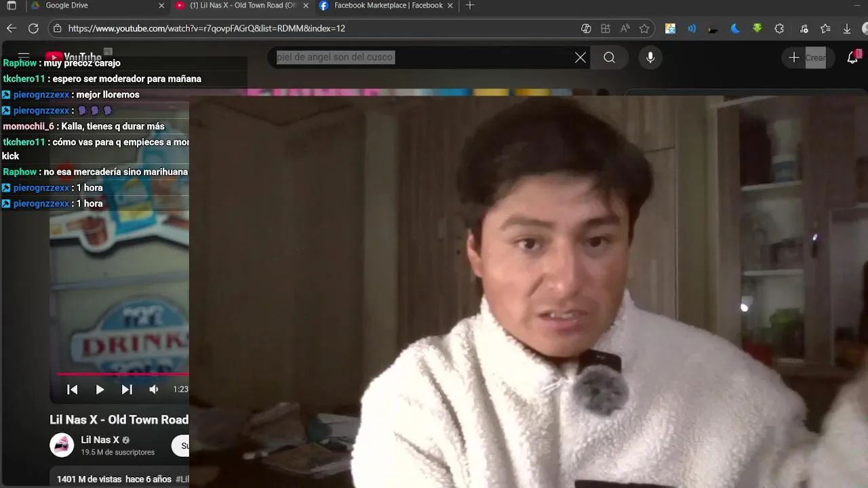Click the browser profile avatar
The width and height of the screenshot is (868, 488).
[865, 28]
